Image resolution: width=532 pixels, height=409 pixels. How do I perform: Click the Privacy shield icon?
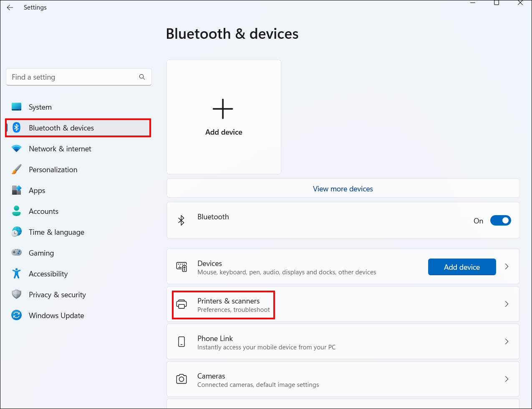17,294
